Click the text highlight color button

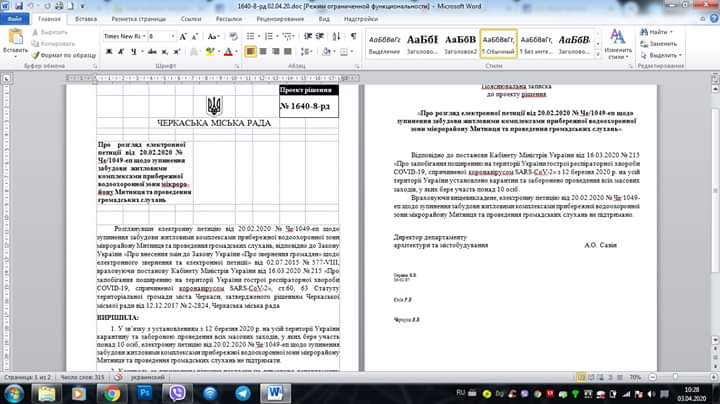point(210,51)
